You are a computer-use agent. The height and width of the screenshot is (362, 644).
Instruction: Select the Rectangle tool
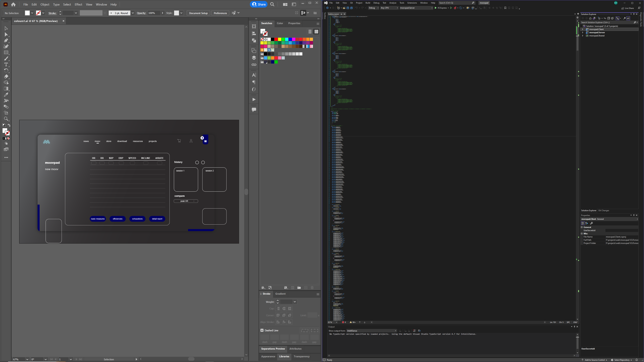6,52
